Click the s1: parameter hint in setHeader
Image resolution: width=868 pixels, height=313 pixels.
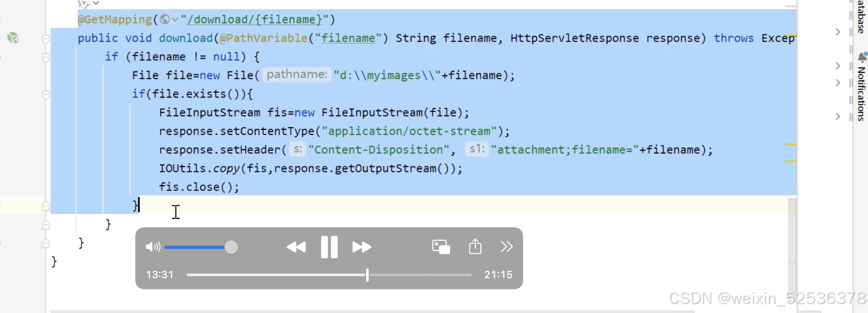477,149
